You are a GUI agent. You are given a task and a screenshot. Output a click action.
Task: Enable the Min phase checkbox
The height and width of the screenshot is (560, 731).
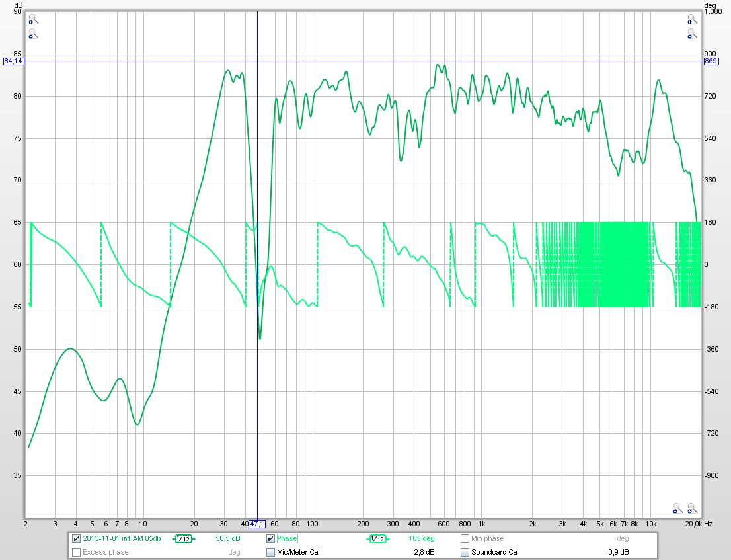tap(465, 539)
